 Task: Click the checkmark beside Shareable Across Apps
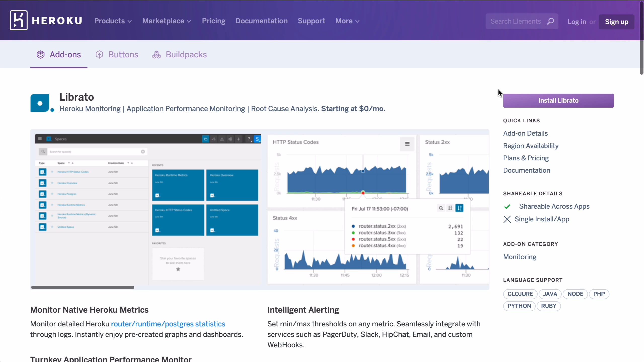[507, 206]
